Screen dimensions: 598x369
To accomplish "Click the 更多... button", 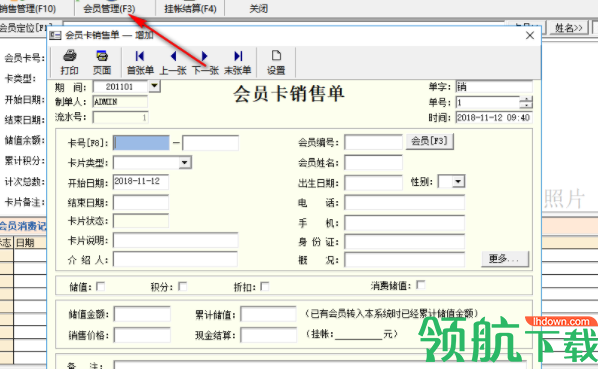I will point(505,259).
